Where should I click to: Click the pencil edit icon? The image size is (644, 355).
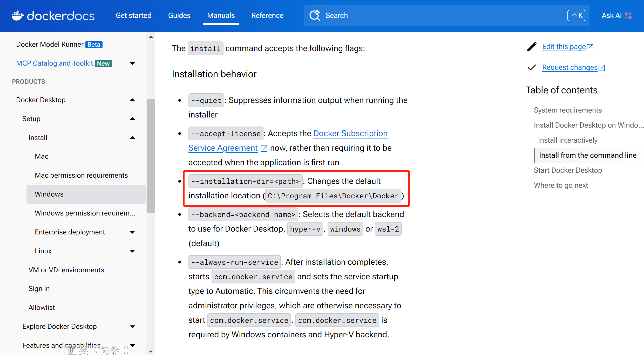[x=531, y=47]
